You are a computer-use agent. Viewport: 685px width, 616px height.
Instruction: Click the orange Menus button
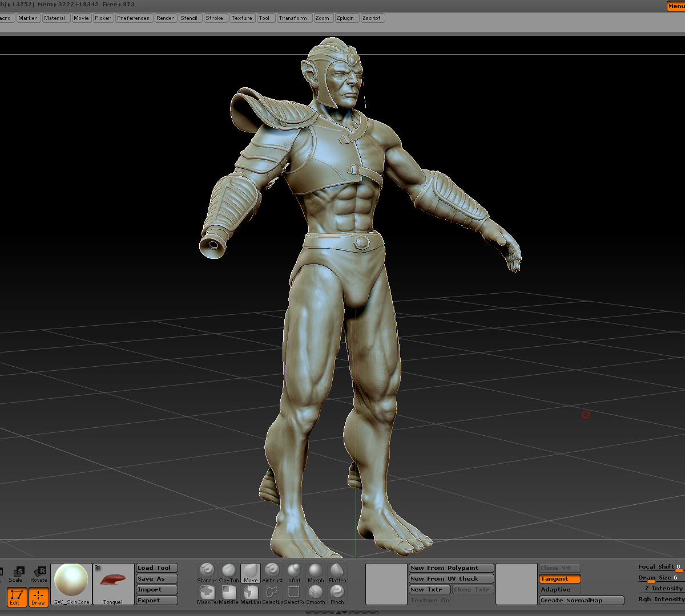point(676,6)
